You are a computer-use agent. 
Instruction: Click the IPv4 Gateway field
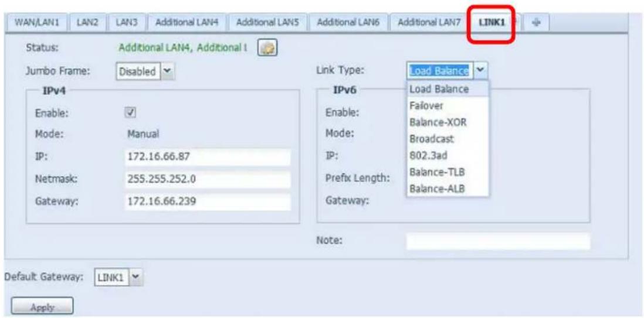tap(208, 201)
